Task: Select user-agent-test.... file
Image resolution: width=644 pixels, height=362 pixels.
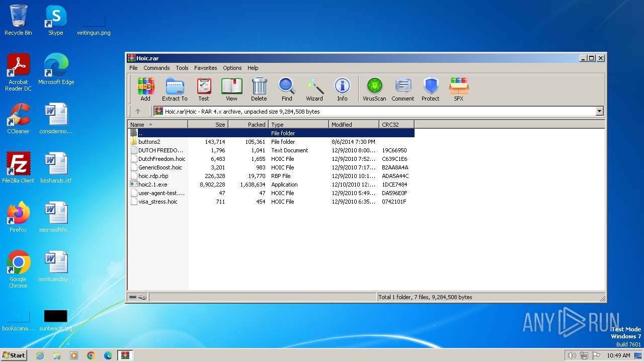Action: click(271, 193)
